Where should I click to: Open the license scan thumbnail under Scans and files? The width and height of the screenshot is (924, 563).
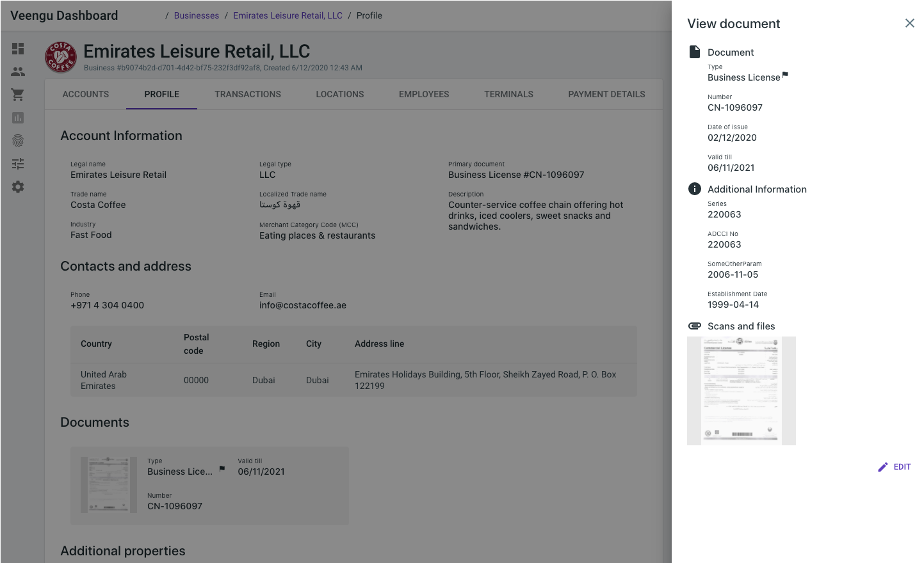tap(741, 390)
